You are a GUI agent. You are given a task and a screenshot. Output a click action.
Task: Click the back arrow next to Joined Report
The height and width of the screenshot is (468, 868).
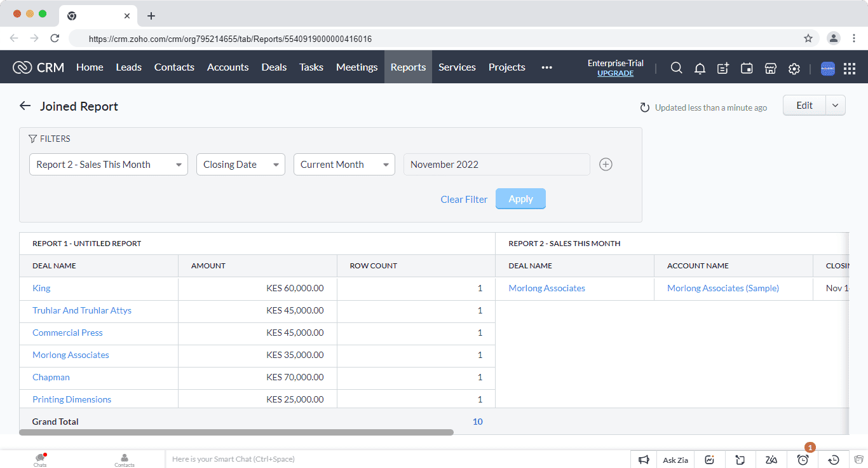[25, 106]
